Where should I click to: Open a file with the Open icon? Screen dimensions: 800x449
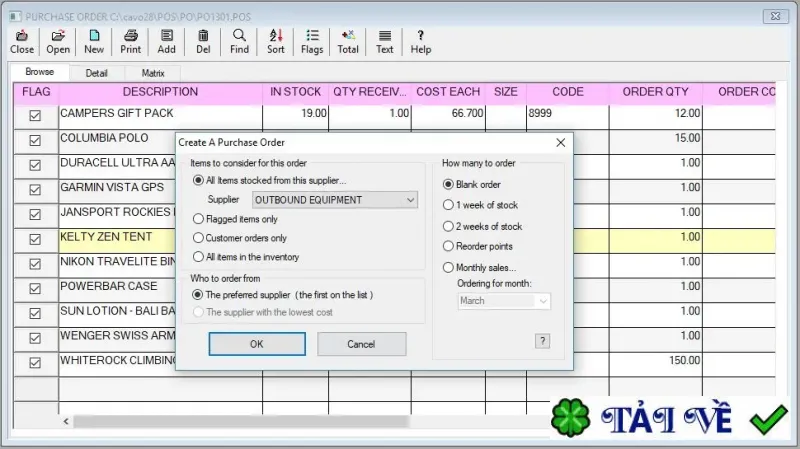(x=58, y=42)
